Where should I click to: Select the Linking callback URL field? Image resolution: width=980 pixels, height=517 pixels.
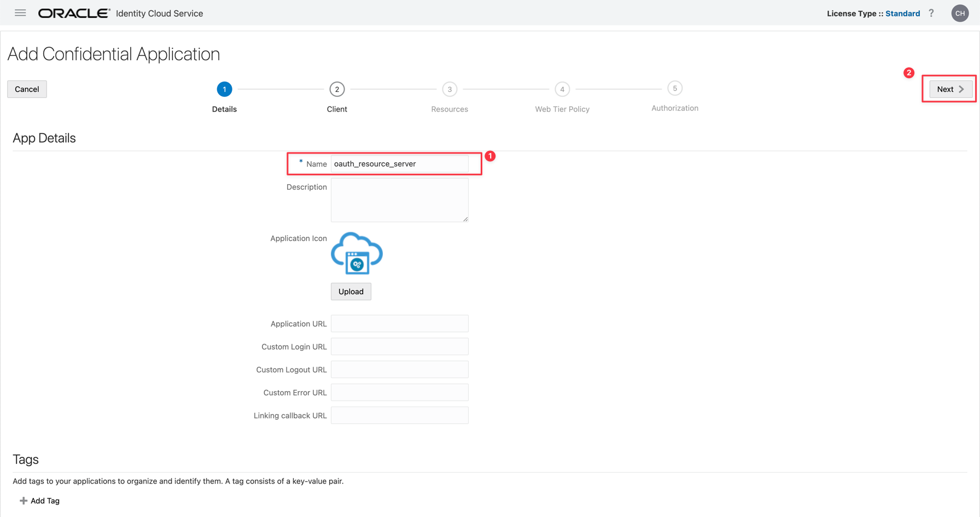click(x=399, y=415)
